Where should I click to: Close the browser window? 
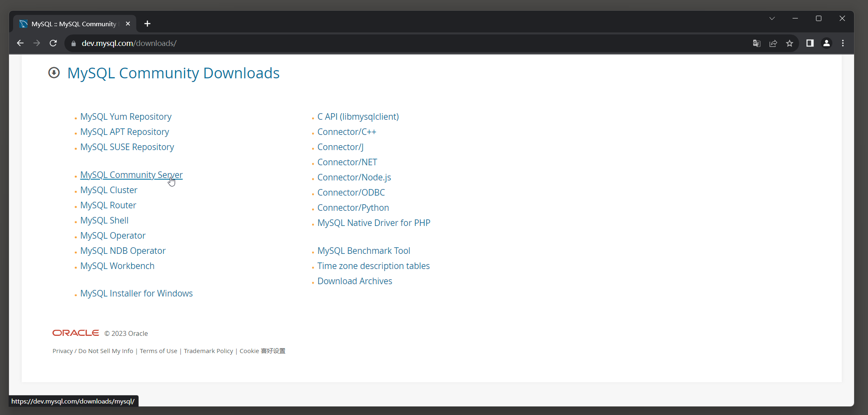click(x=842, y=18)
